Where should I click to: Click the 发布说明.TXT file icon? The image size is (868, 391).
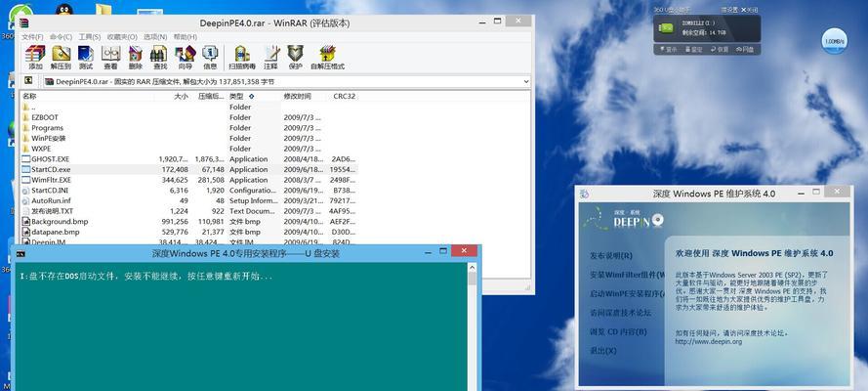(26, 211)
